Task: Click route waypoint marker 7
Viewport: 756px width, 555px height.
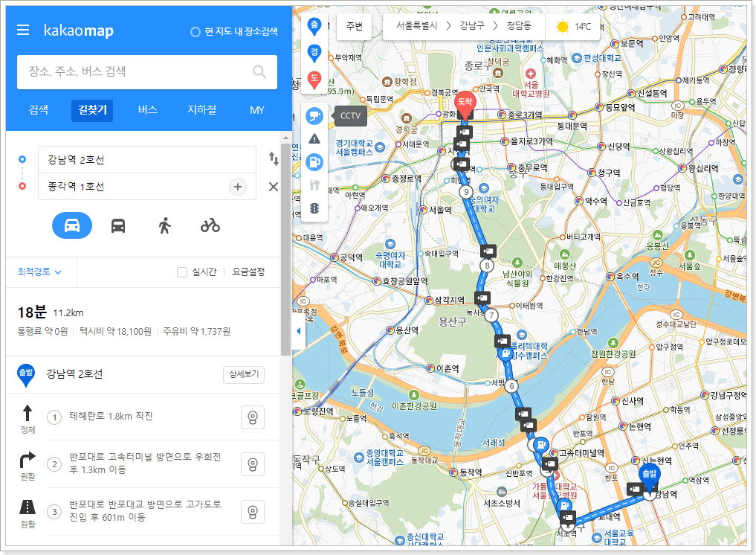Action: pos(491,315)
